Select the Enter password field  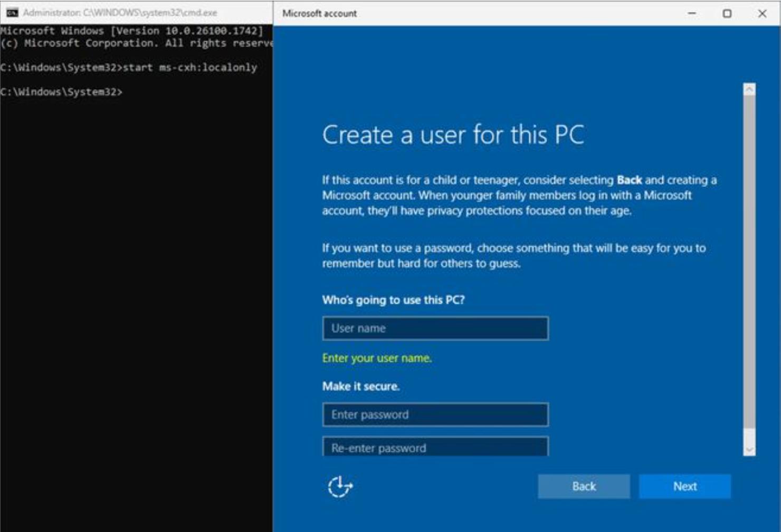pyautogui.click(x=435, y=414)
